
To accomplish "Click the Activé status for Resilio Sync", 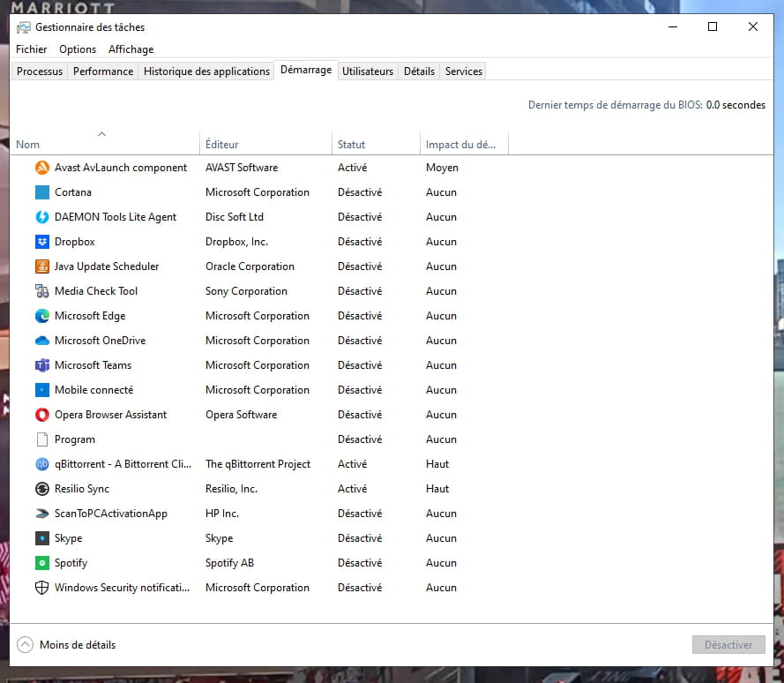I will [x=353, y=489].
